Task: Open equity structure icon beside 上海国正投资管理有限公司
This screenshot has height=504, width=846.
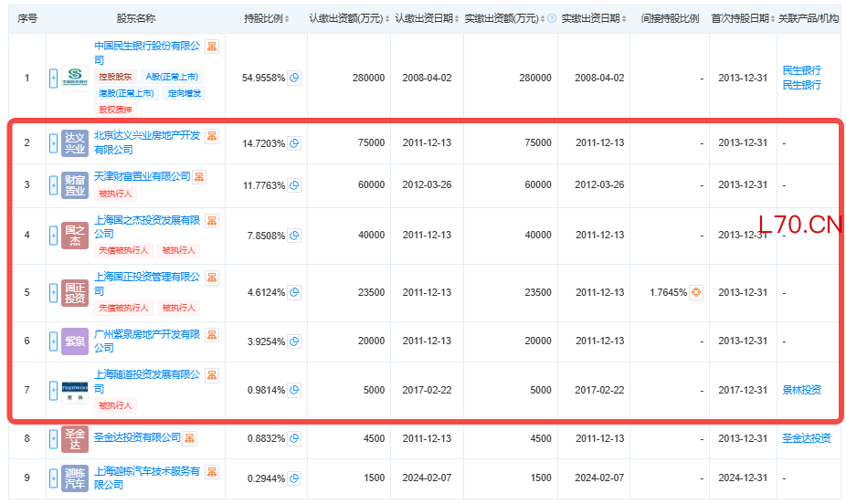Action: tap(212, 278)
